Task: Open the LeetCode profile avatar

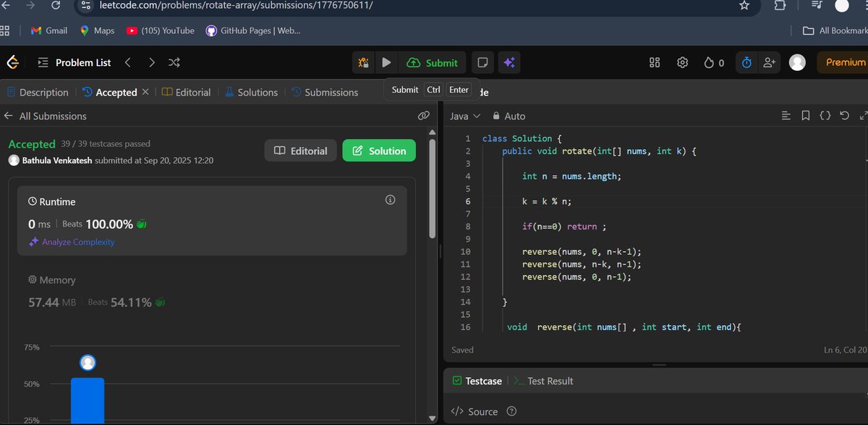Action: coord(797,63)
